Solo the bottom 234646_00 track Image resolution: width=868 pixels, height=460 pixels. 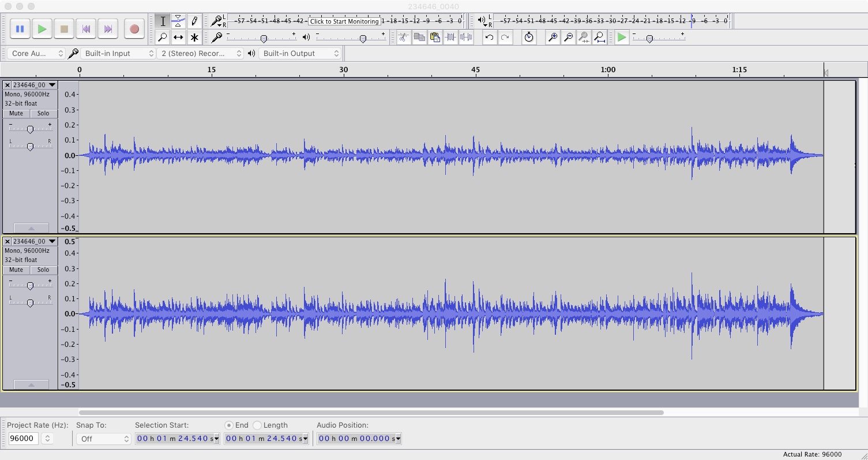[x=43, y=270]
